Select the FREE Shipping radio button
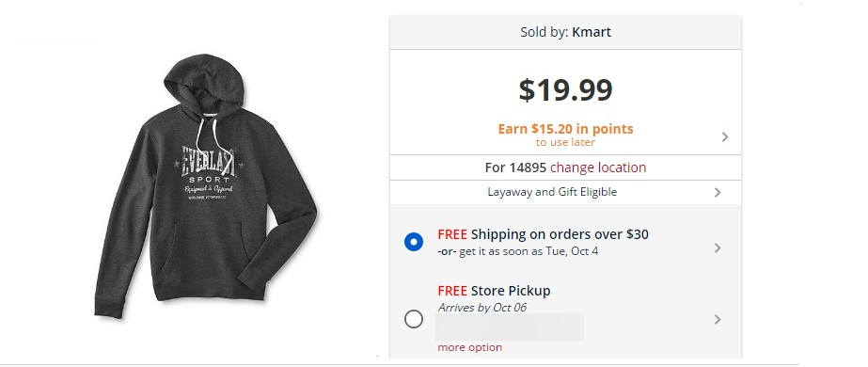The image size is (868, 367). pyautogui.click(x=414, y=242)
